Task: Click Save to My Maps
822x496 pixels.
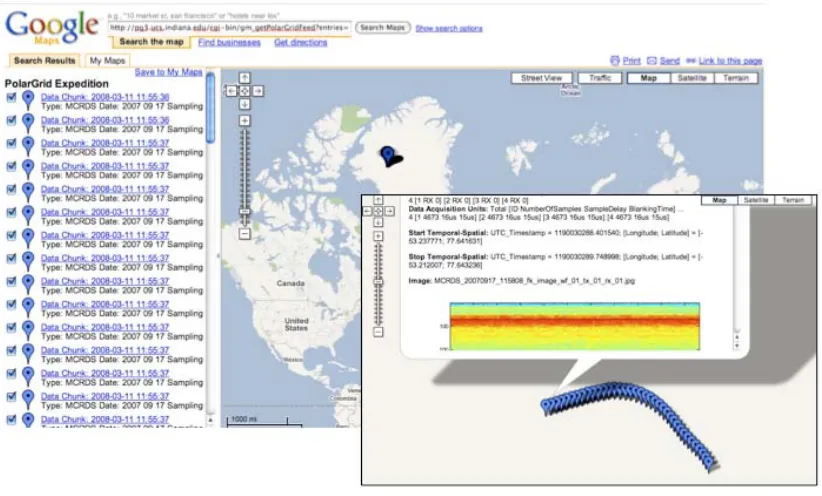Action: [x=168, y=72]
